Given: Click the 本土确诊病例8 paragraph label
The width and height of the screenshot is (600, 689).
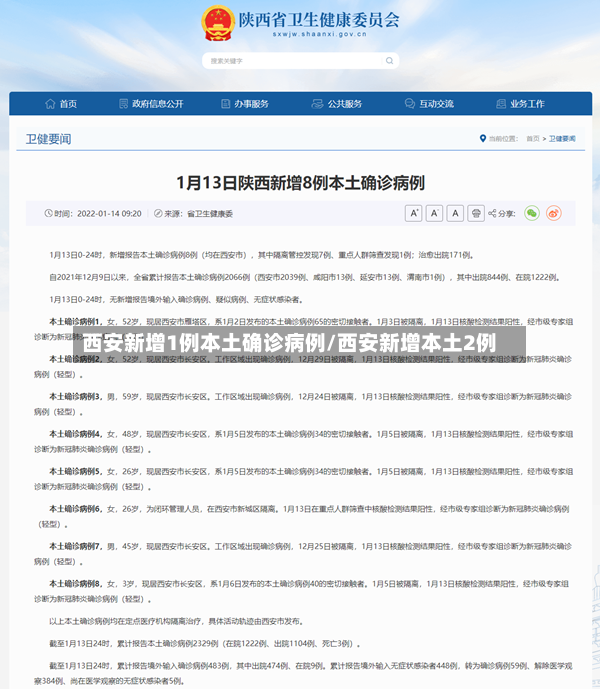Looking at the screenshot, I should coord(75,584).
